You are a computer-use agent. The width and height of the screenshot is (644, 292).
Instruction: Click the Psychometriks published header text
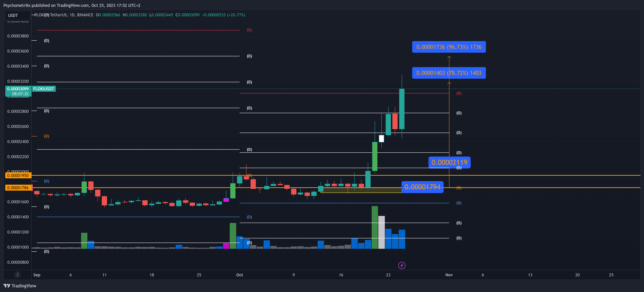pos(72,5)
